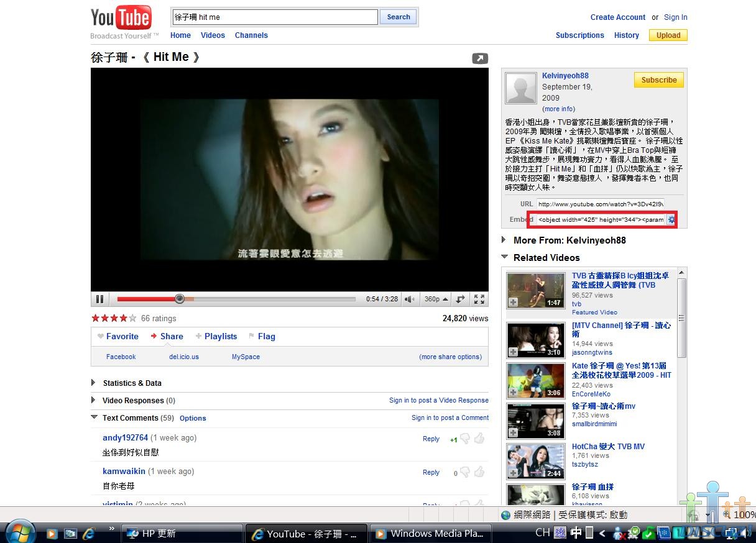This screenshot has width=756, height=543.
Task: Open the Playlists tab
Action: pos(216,336)
